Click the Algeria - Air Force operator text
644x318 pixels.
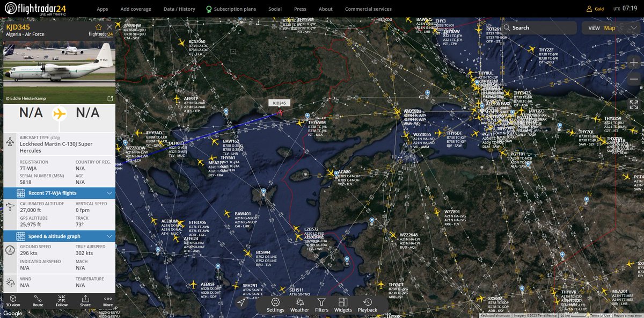pos(25,34)
